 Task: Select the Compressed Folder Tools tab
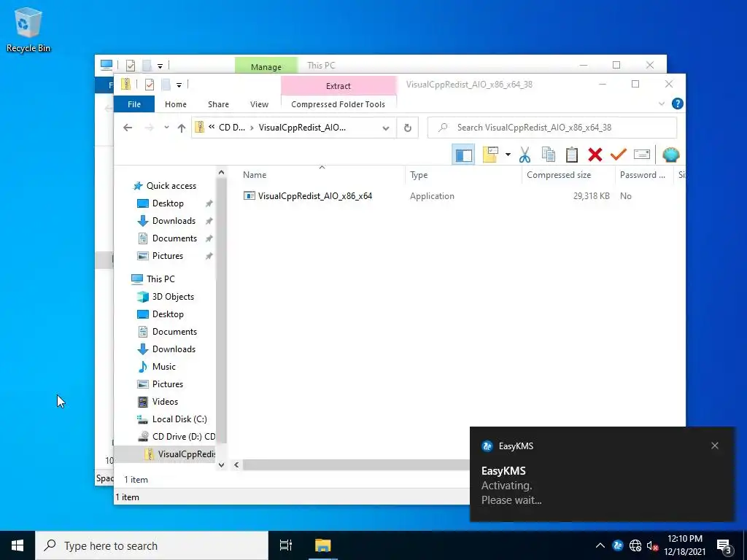[338, 104]
